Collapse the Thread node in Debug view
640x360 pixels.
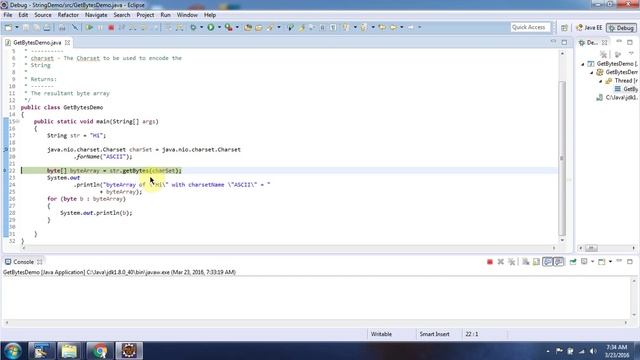[601, 81]
